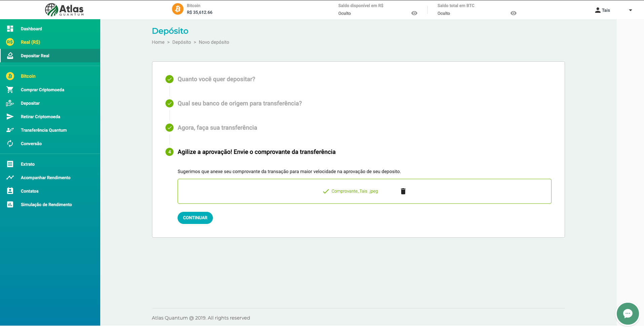Delete the uploaded comprovante with trash icon
The width and height of the screenshot is (644, 328).
[x=403, y=191]
